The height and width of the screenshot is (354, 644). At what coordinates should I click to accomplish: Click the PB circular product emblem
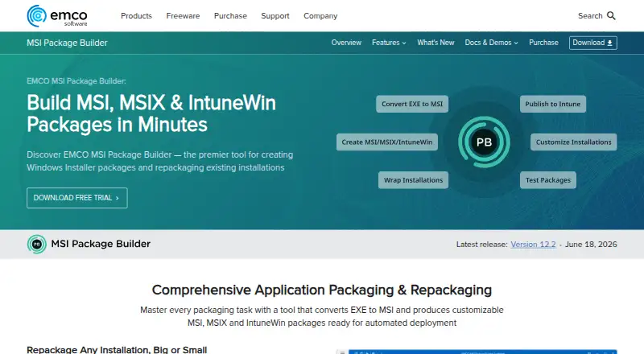coord(484,142)
